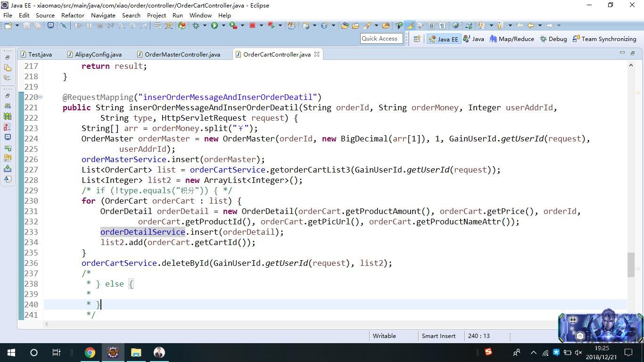Toggle Mark Occurrences highlighter
This screenshot has width=644, height=362.
coord(410,25)
